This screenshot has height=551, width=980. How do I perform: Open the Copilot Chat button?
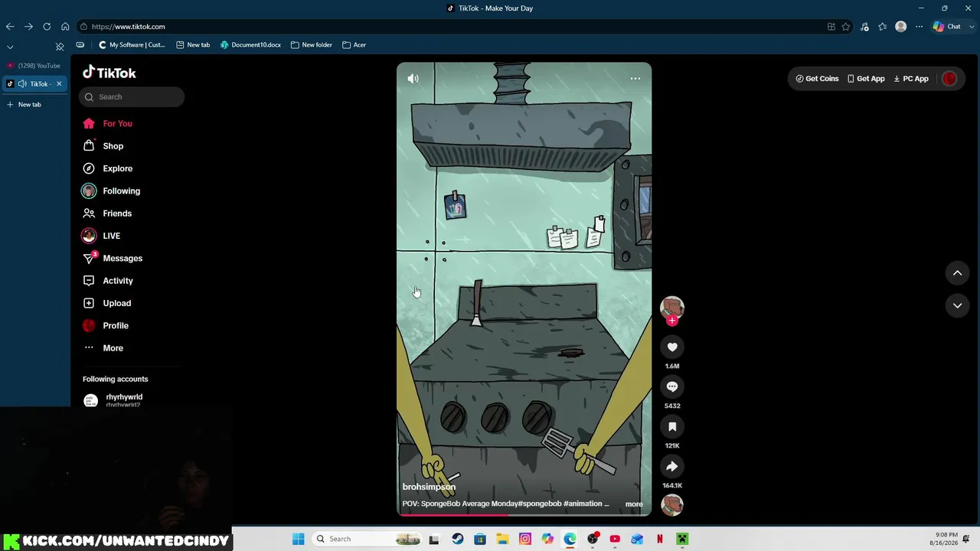click(x=947, y=27)
